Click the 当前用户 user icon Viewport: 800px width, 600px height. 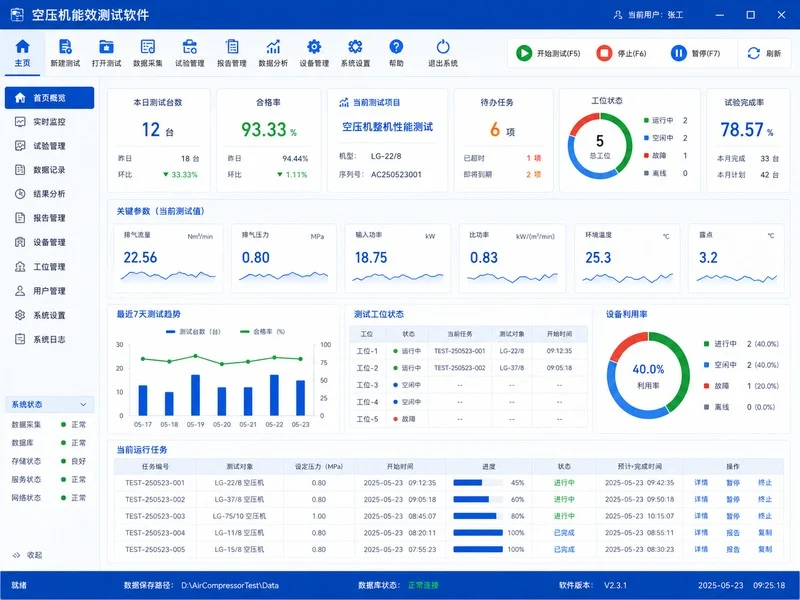coord(617,15)
